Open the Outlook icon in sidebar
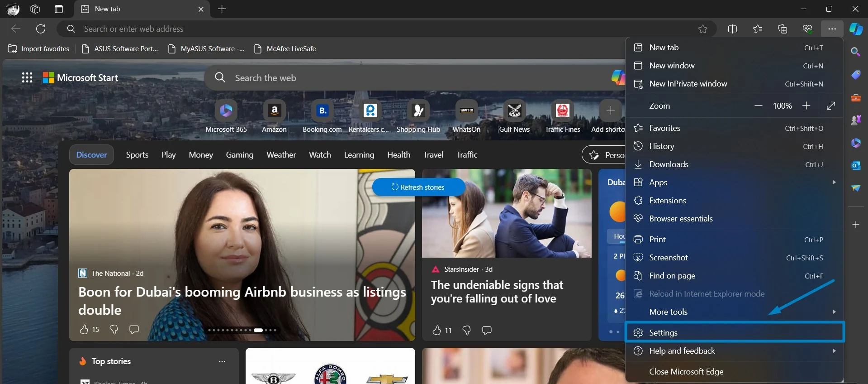Screen dimensions: 868x384 (x=856, y=165)
